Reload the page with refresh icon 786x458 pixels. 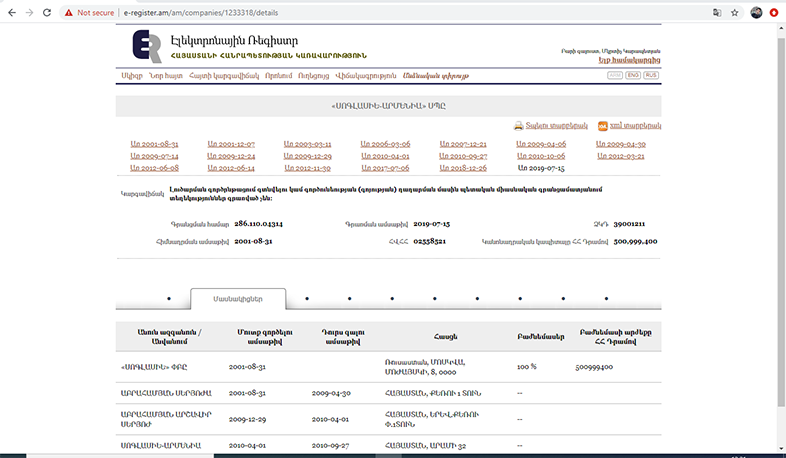49,13
